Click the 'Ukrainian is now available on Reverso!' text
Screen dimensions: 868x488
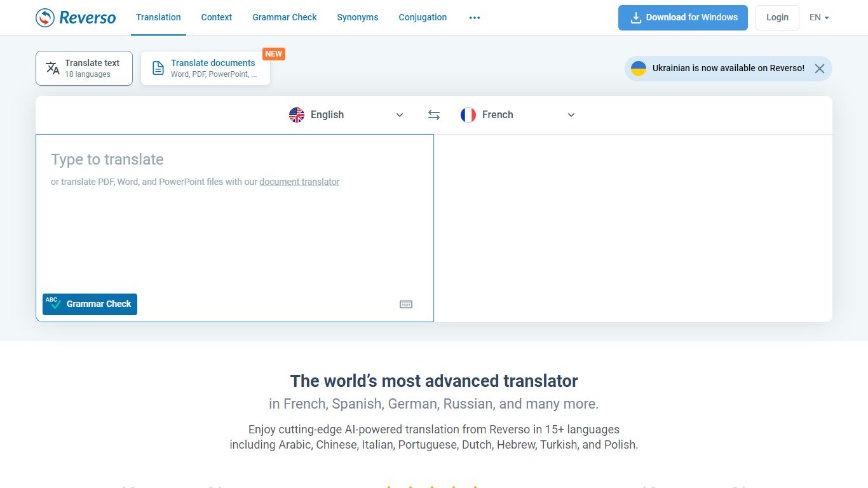pos(728,68)
